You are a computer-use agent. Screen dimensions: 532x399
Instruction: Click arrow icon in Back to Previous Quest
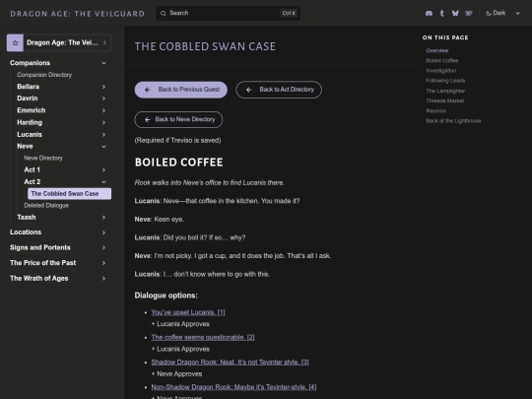[147, 90]
